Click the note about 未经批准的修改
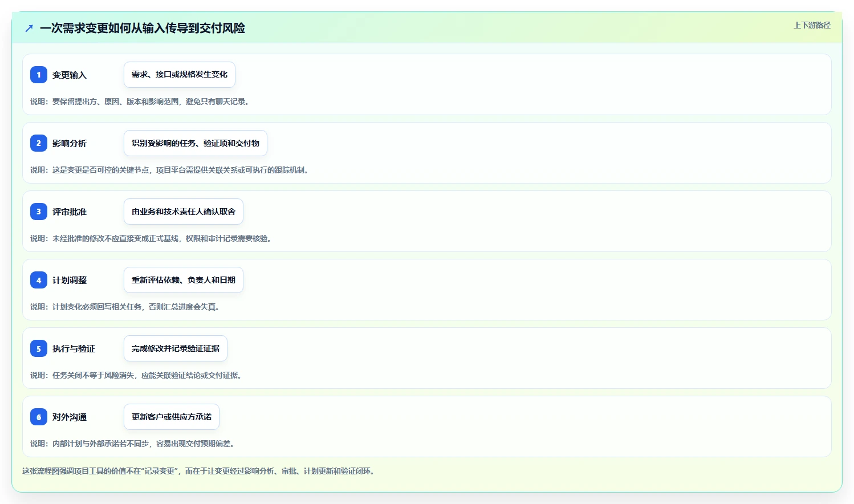 click(151, 238)
